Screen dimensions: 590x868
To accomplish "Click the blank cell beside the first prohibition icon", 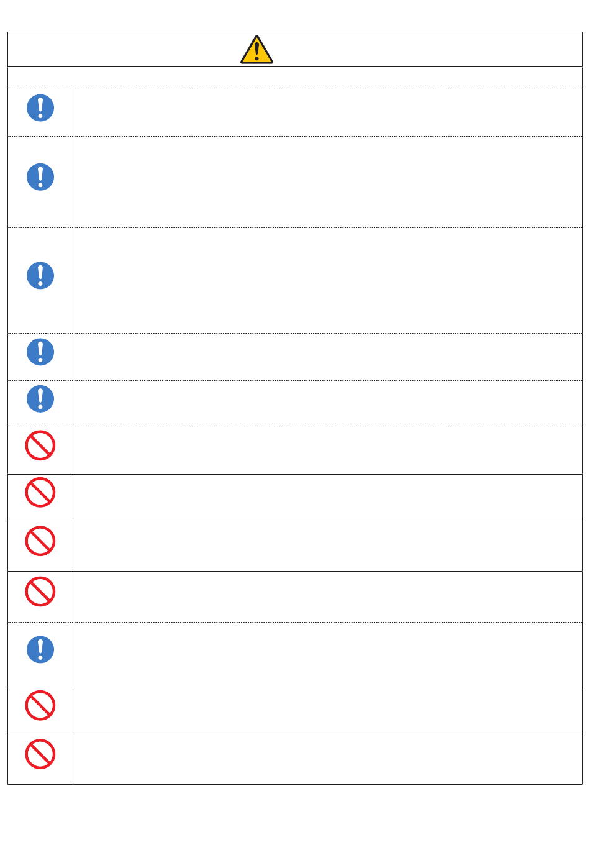I will pyautogui.click(x=327, y=450).
